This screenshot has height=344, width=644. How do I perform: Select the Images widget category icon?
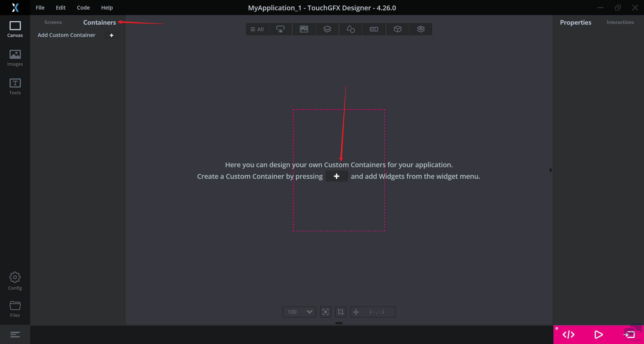click(x=304, y=29)
